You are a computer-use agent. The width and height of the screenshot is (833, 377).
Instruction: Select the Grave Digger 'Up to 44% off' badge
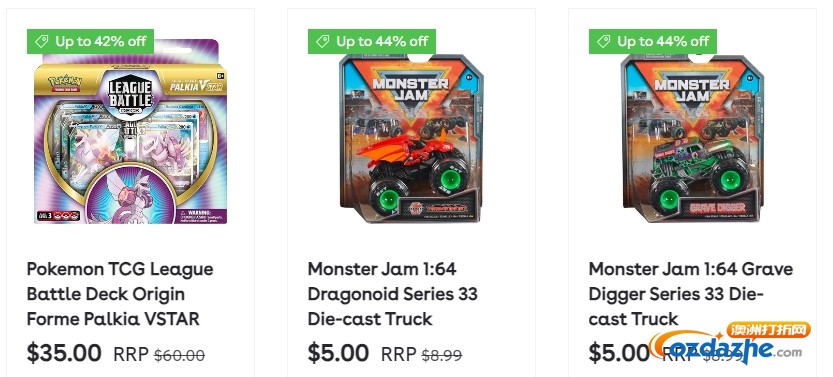pos(652,41)
